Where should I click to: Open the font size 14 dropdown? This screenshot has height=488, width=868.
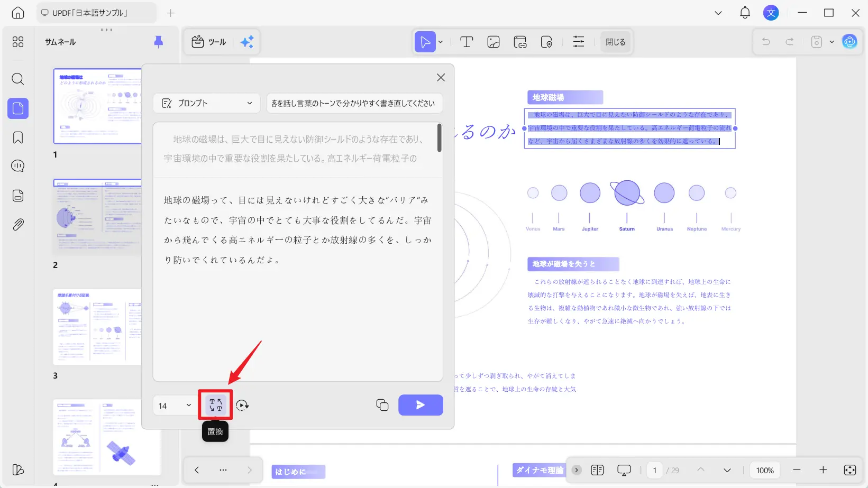173,405
